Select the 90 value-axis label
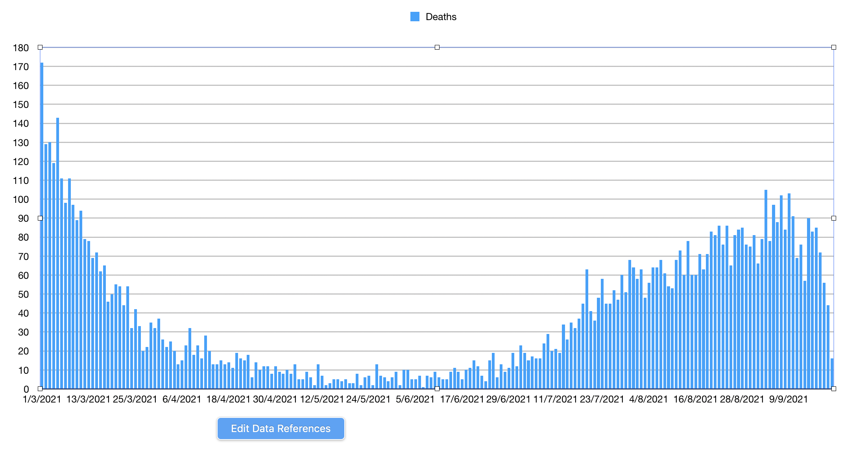Viewport: 868px width, 460px height. [24, 219]
